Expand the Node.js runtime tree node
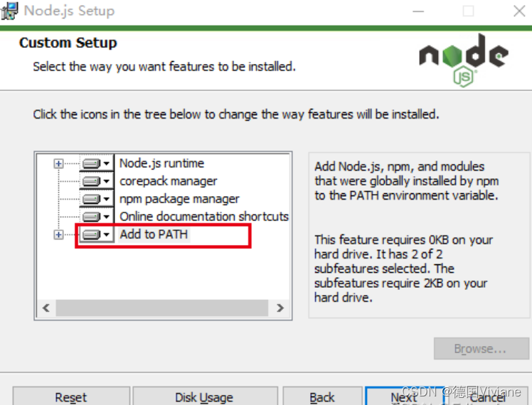 click(59, 163)
